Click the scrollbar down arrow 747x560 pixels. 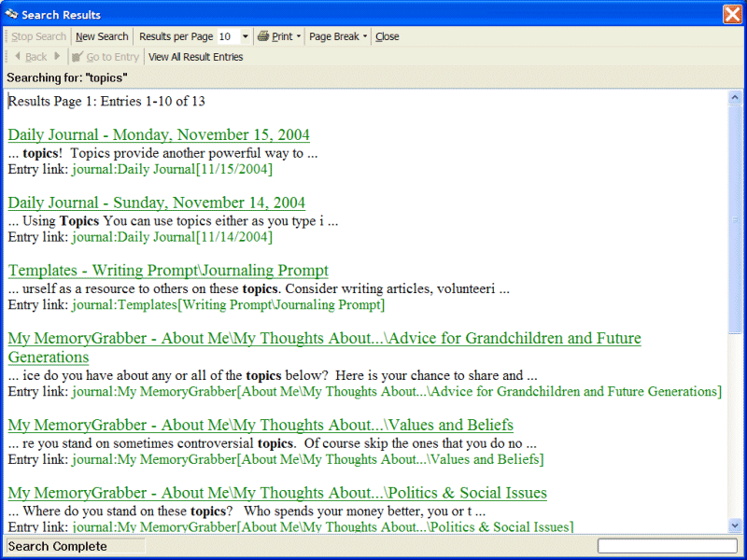pyautogui.click(x=735, y=525)
